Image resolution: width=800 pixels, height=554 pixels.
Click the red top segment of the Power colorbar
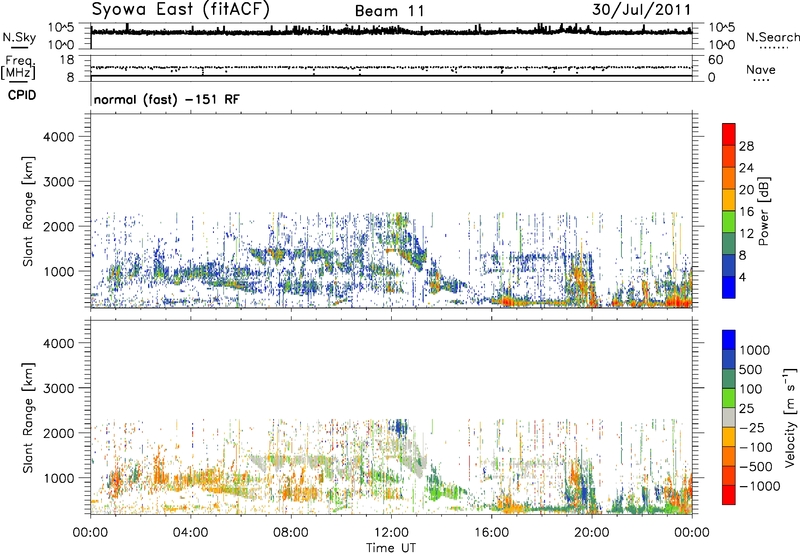tap(729, 134)
